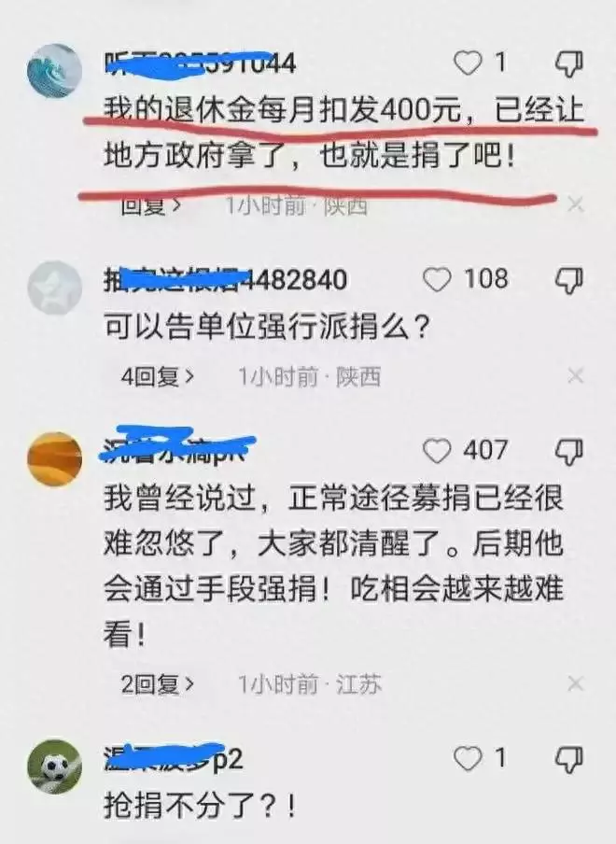Screen dimensions: 616x844
Task: Dislike the pension deduction comment
Action: click(x=569, y=64)
